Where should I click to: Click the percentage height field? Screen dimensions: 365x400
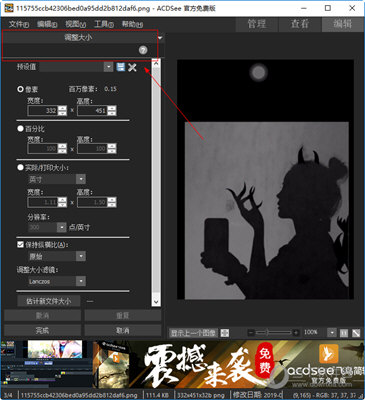93,149
